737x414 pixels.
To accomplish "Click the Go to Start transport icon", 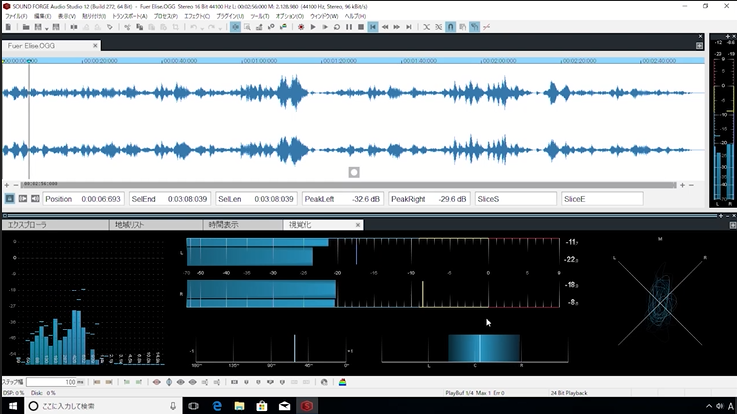I will pos(373,27).
